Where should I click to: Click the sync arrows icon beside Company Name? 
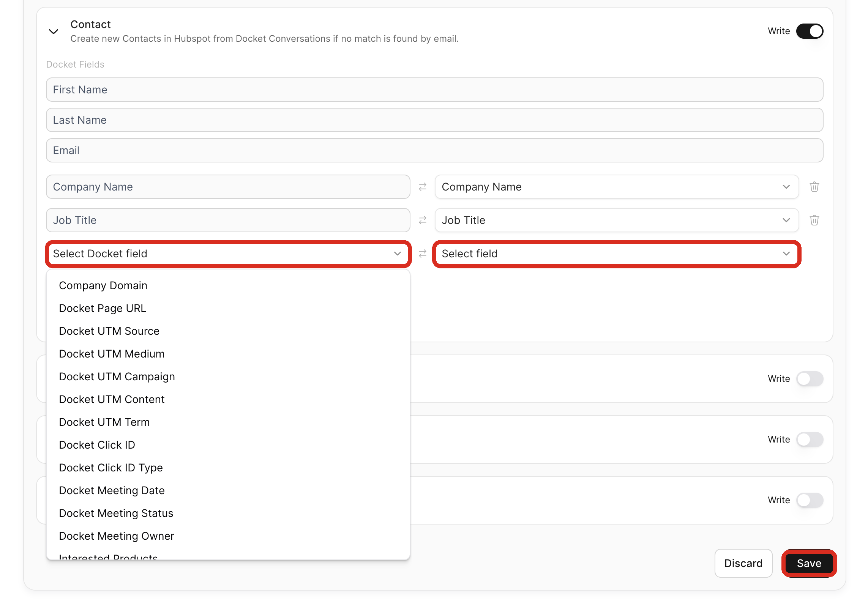coord(423,187)
